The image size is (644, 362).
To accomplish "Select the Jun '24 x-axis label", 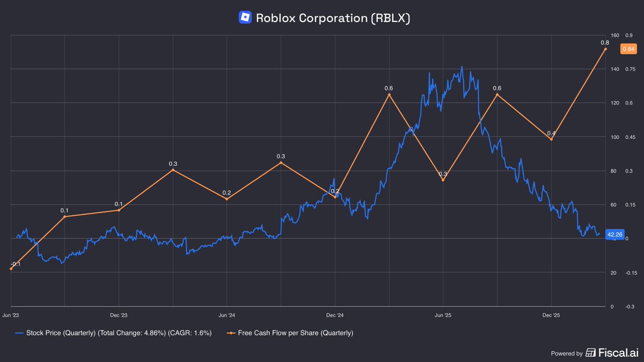I will 227,315.
